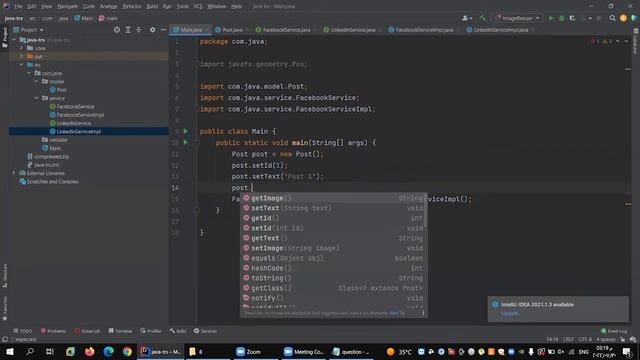Switch to LinkedinService.java tab

pyautogui.click(x=352, y=30)
